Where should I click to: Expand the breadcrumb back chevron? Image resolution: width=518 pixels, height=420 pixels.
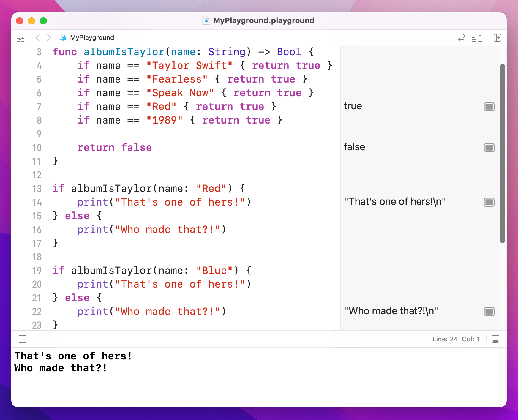[37, 37]
